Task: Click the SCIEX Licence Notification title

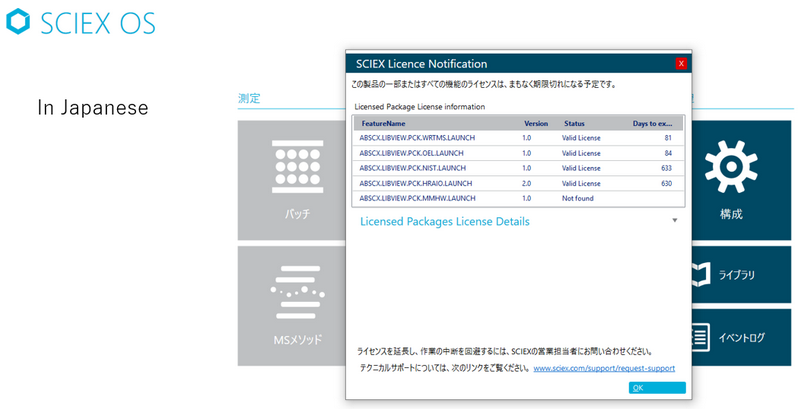Action: point(421,64)
